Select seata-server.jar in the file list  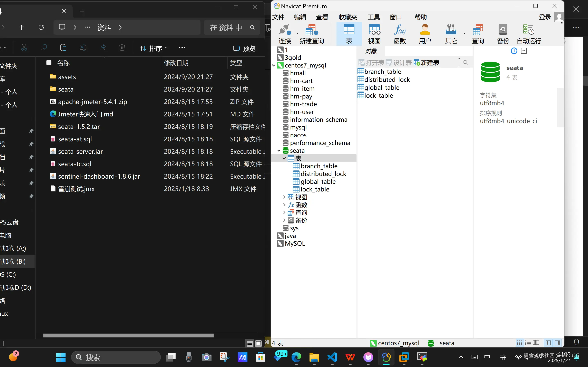point(80,151)
